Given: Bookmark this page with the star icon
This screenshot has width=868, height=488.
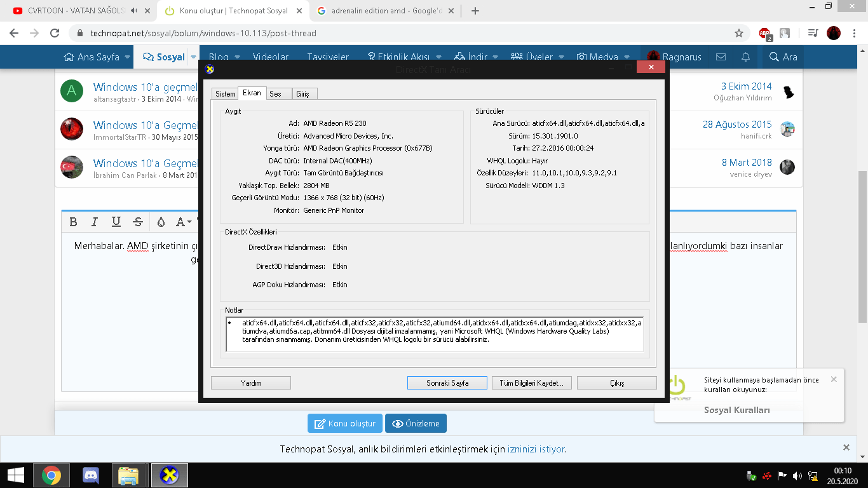Looking at the screenshot, I should pos(739,33).
